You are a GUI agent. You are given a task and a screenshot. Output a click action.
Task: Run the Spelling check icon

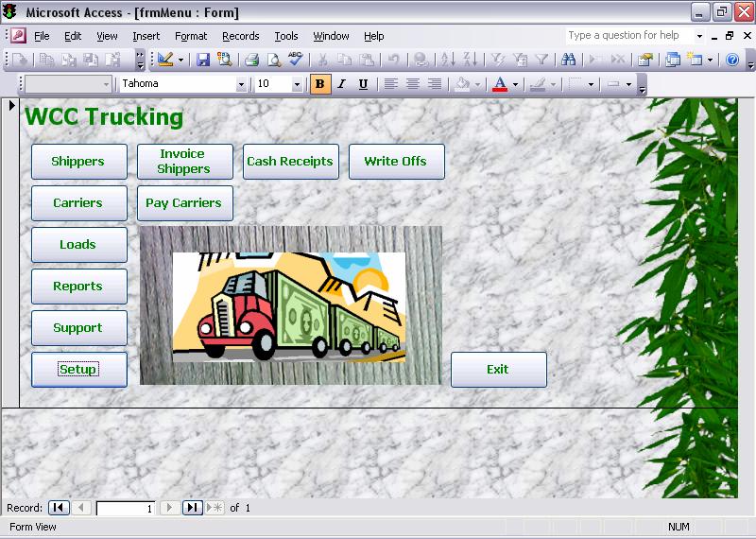(295, 60)
